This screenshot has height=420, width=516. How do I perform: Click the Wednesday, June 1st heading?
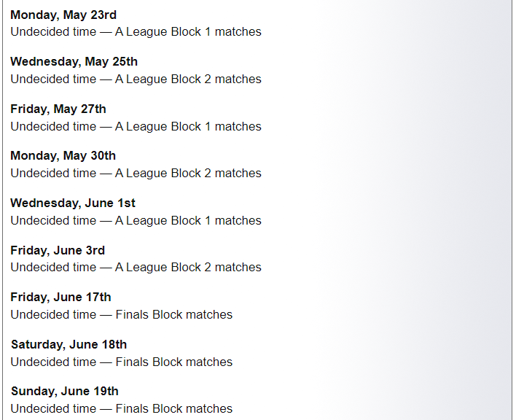click(x=73, y=203)
